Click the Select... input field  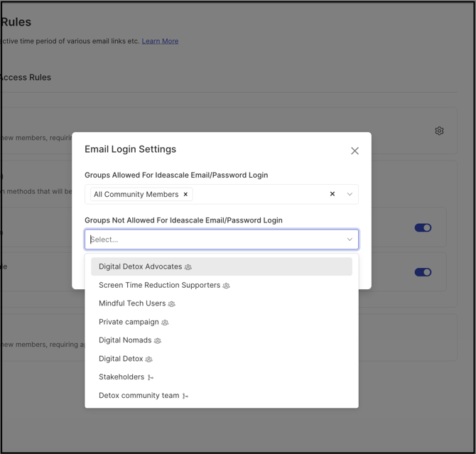tap(213, 239)
